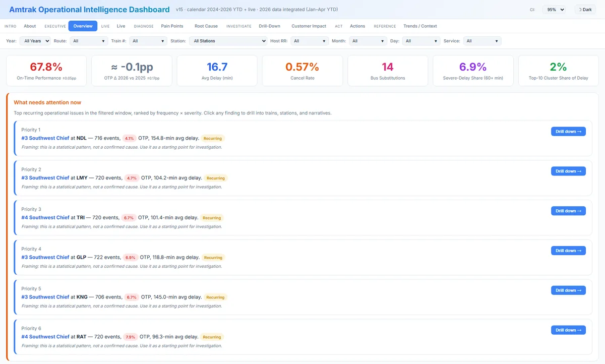The width and height of the screenshot is (605, 364).
Task: Open the Host RR filter dropdown
Action: 310,41
